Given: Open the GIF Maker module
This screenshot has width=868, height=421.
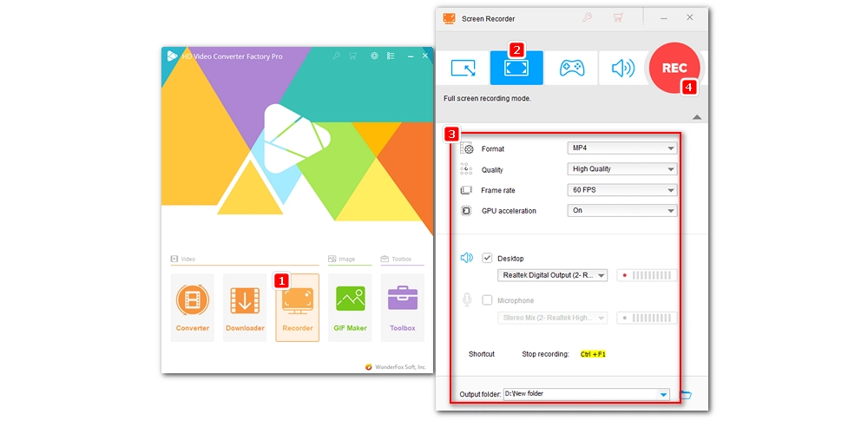Looking at the screenshot, I should 350,307.
